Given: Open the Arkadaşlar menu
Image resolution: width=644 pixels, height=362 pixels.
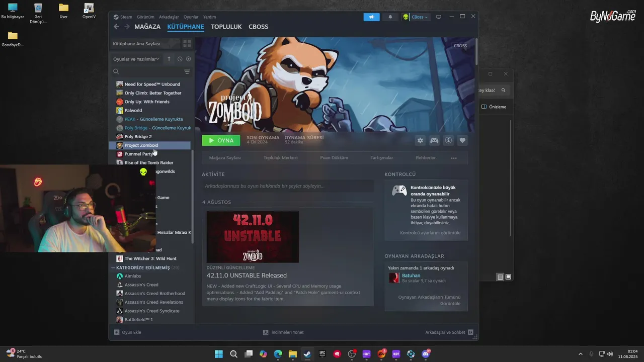Looking at the screenshot, I should 169,17.
